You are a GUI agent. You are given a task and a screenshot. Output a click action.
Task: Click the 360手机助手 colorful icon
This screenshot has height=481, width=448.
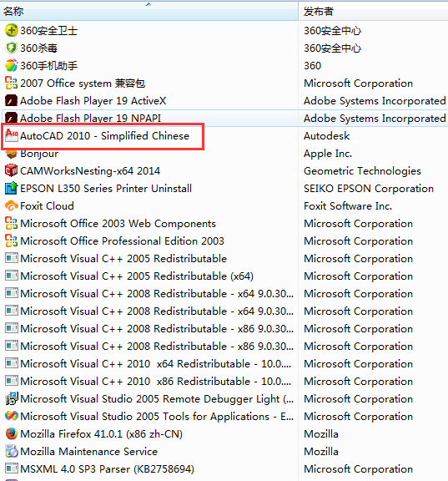[x=12, y=65]
